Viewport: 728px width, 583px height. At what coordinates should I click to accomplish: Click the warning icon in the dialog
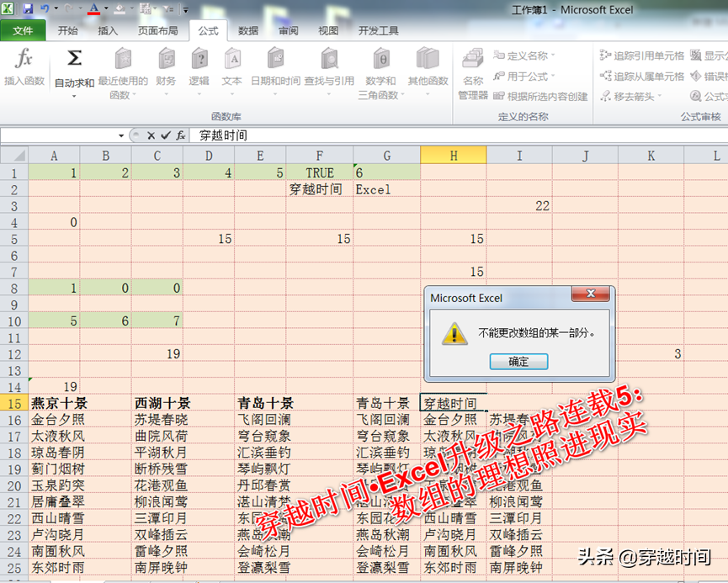(454, 333)
